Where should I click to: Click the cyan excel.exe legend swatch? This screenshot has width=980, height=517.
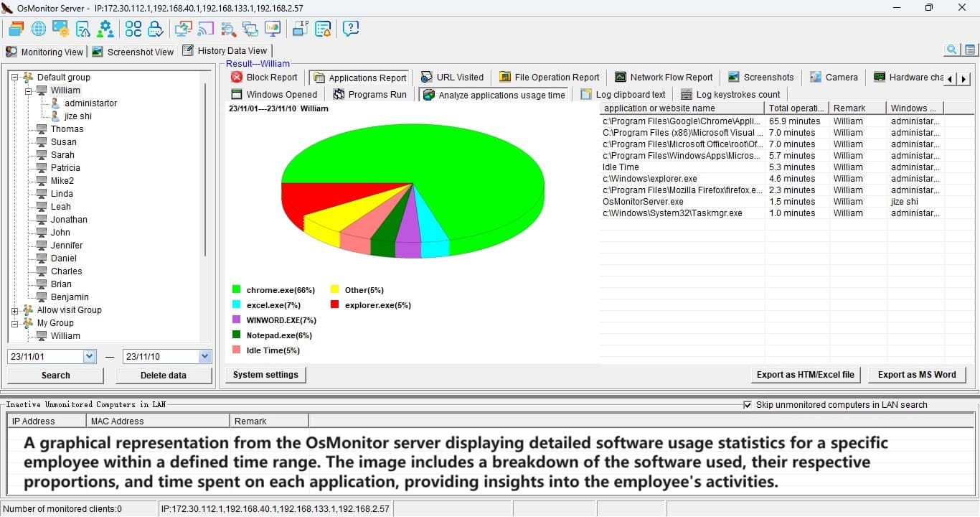(x=236, y=305)
